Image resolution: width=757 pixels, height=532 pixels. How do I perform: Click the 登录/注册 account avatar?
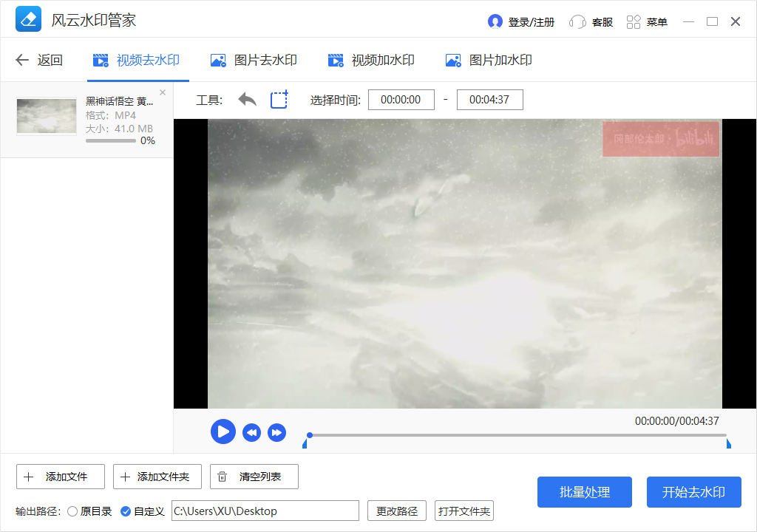click(496, 21)
